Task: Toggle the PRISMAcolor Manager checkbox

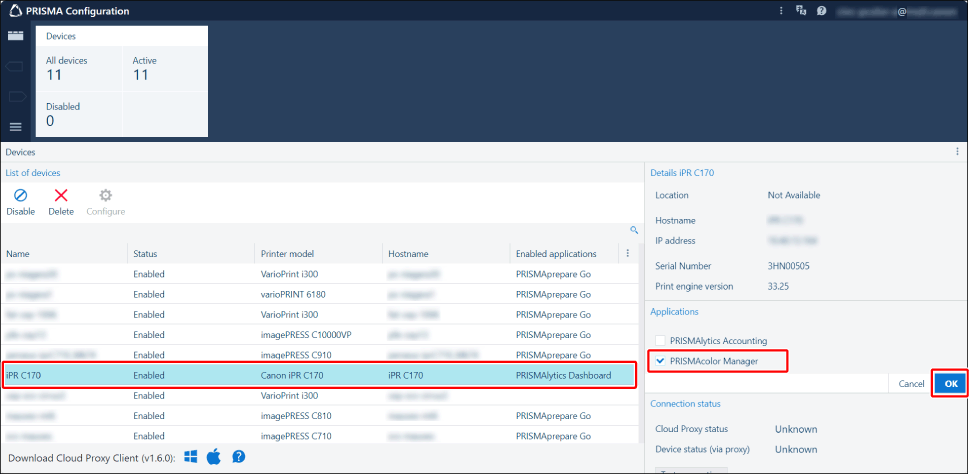Action: [x=660, y=360]
